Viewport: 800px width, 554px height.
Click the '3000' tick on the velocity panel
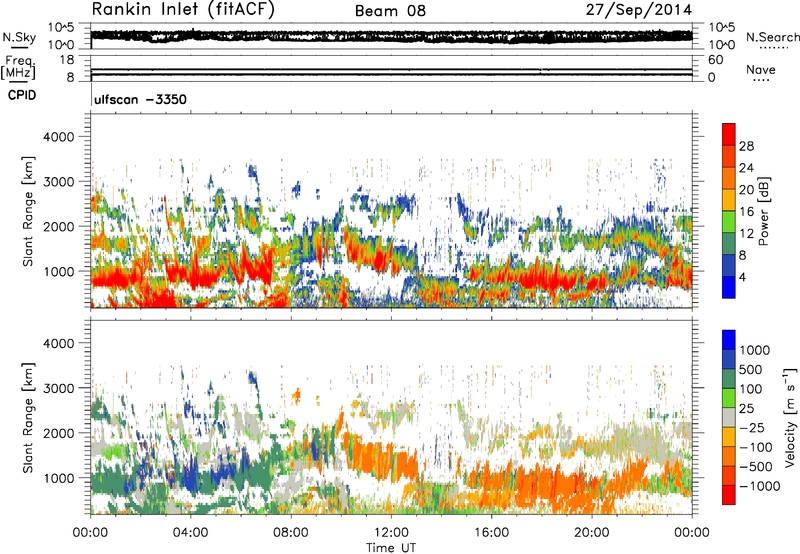[58, 388]
